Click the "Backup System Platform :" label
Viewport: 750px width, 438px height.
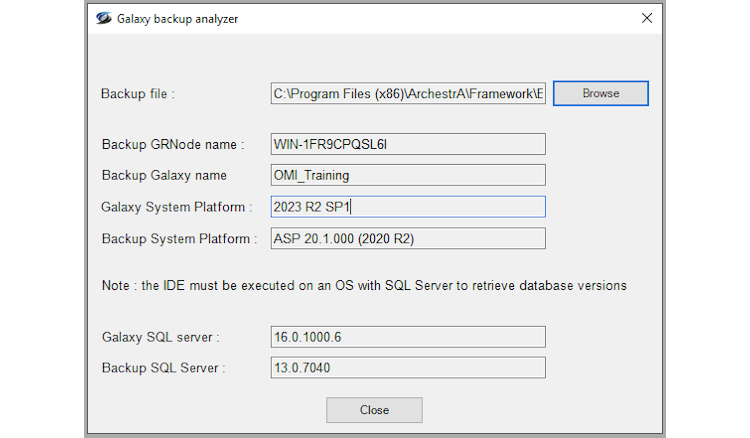point(180,239)
